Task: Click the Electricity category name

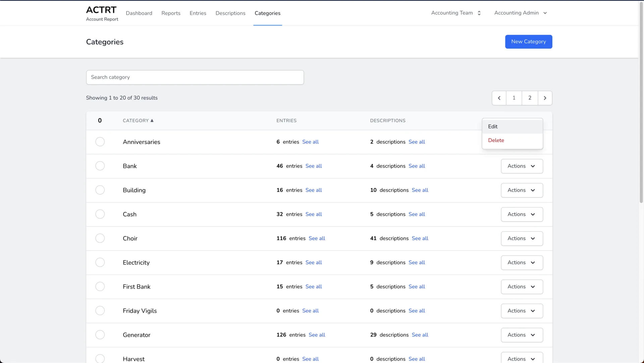Action: (x=136, y=262)
